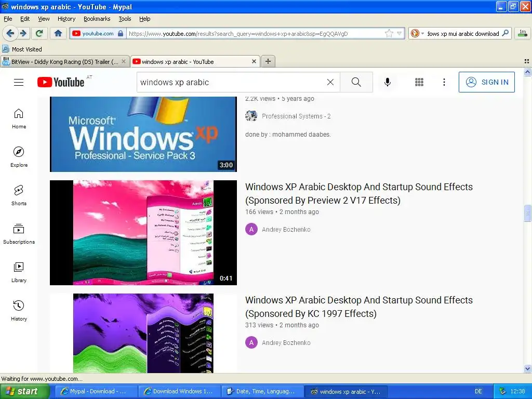Go back with the browser back arrow
The image size is (532, 399).
(10, 33)
